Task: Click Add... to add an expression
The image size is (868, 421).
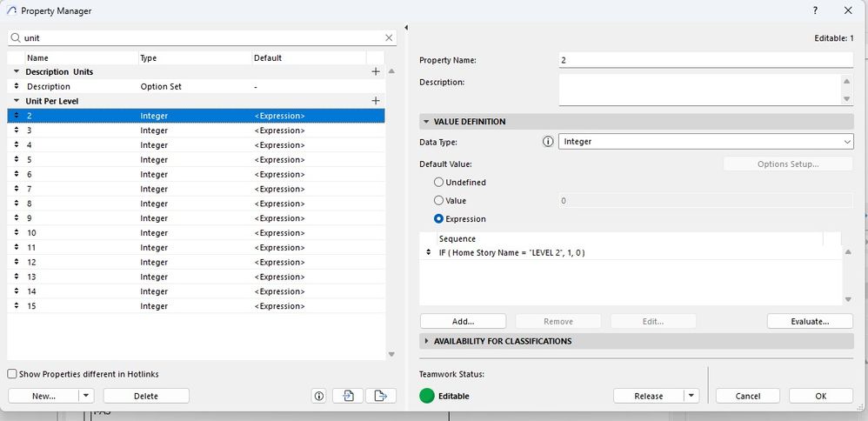Action: 463,321
